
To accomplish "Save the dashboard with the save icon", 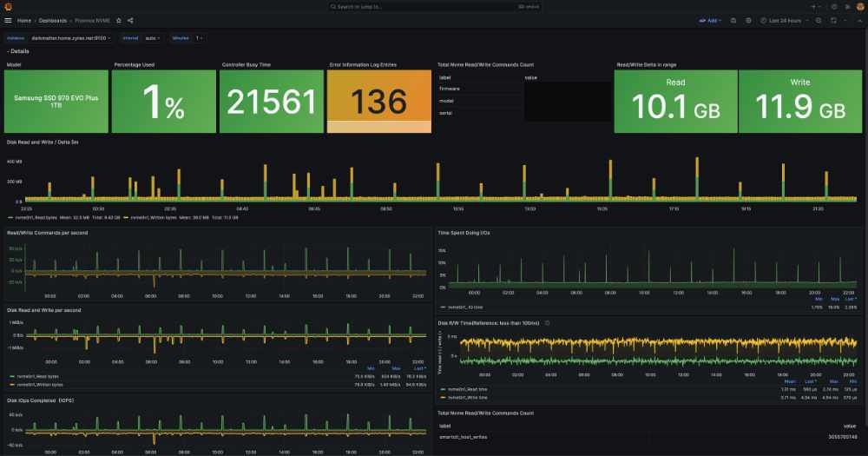I will [x=733, y=21].
